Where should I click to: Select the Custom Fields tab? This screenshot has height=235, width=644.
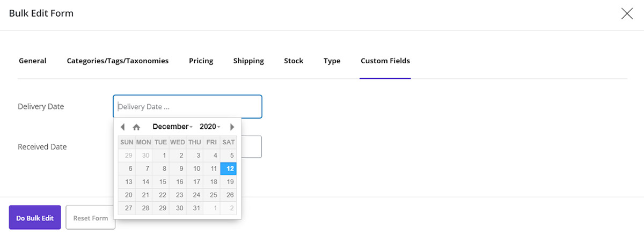(x=385, y=61)
